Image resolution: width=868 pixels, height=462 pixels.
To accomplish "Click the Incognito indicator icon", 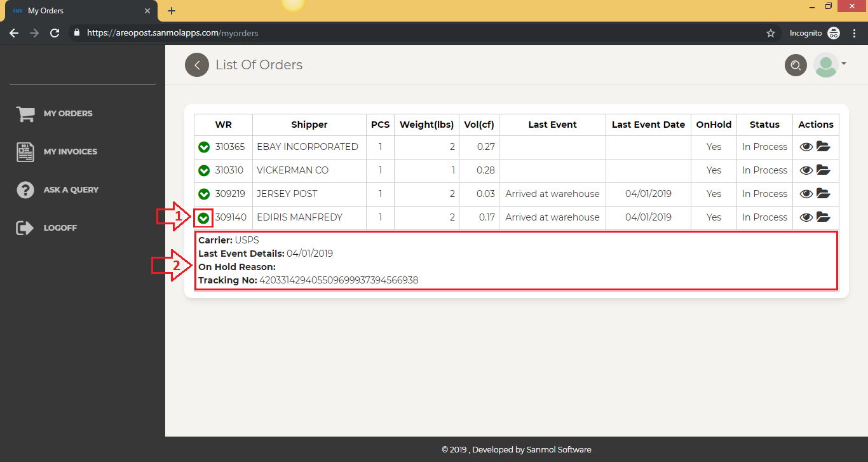I will point(834,33).
